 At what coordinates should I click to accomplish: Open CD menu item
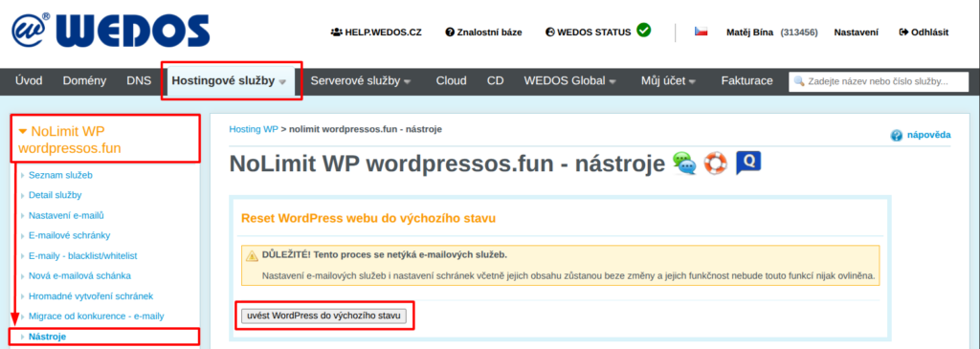(x=495, y=80)
